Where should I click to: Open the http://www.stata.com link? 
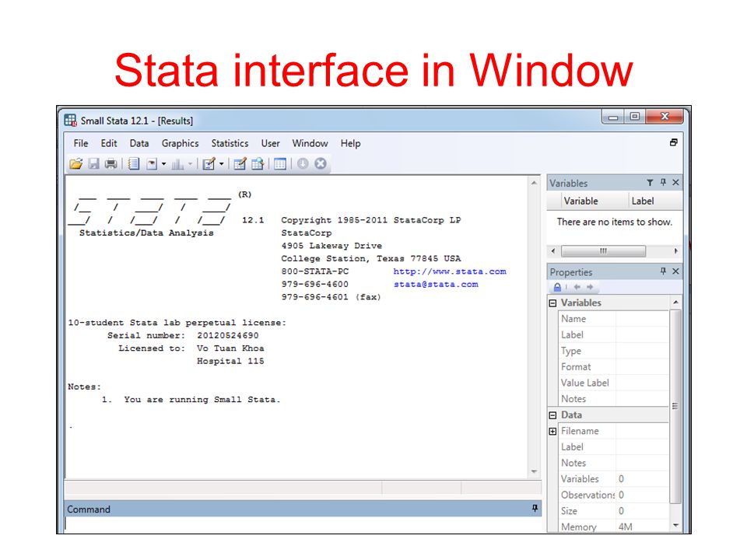click(450, 271)
